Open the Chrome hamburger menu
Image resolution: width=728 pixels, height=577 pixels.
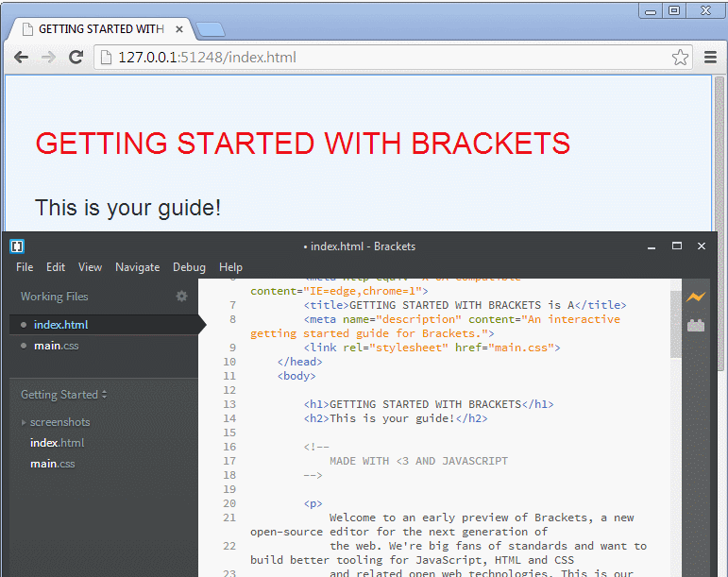[x=710, y=57]
